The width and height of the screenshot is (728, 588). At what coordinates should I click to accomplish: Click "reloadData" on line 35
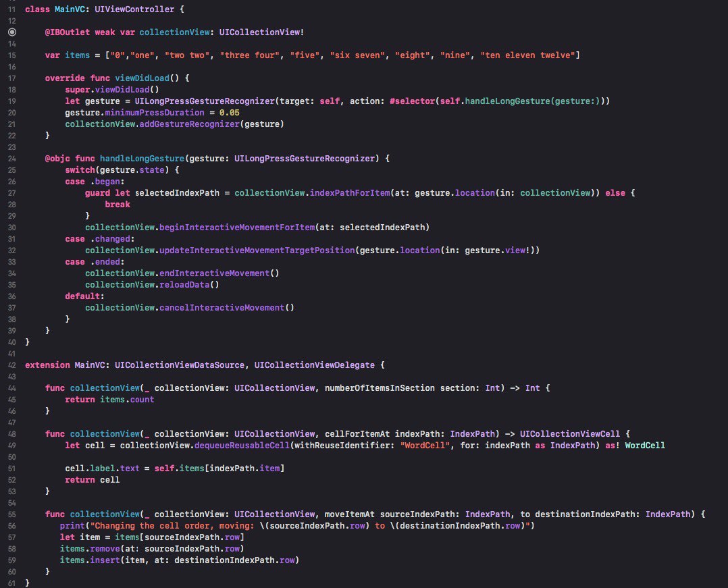coord(184,285)
